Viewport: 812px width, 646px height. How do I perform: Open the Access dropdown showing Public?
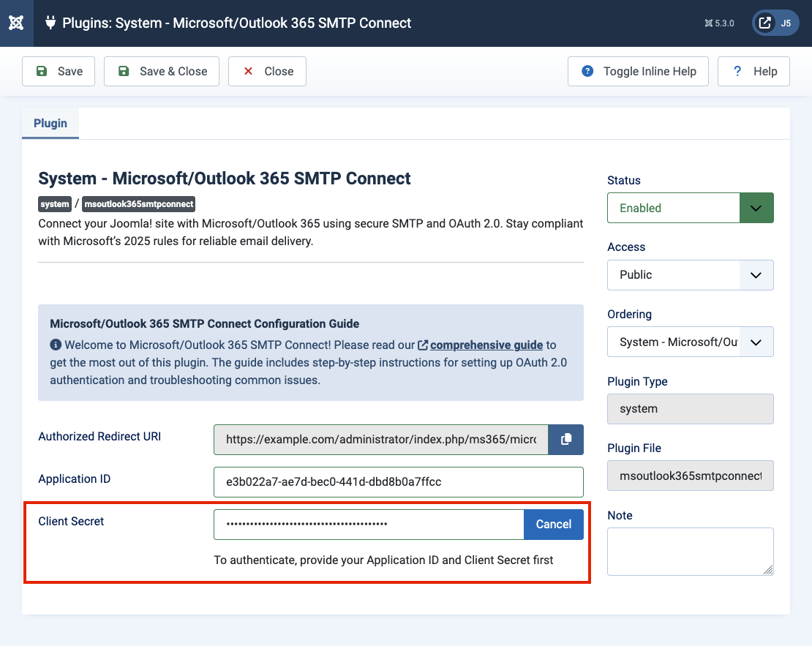pos(691,274)
